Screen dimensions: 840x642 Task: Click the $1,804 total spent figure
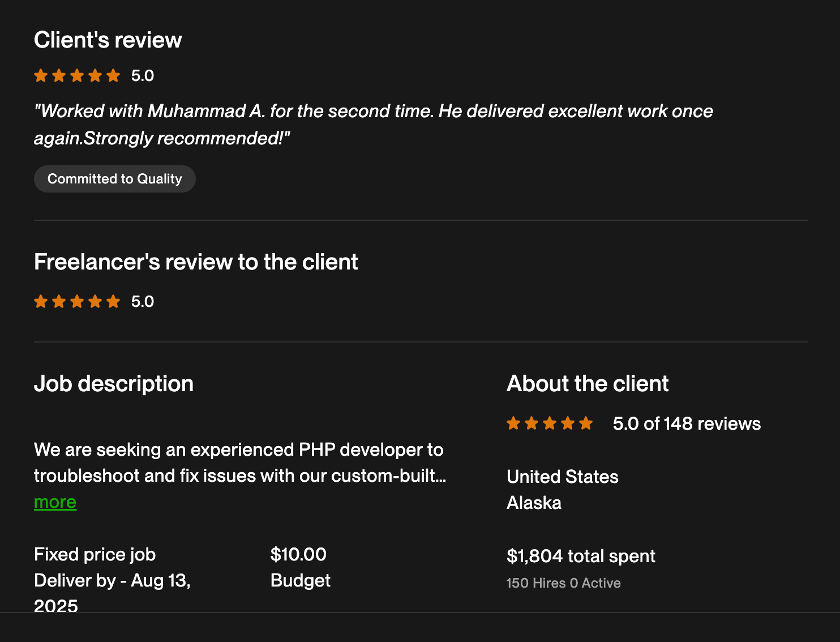pyautogui.click(x=581, y=556)
